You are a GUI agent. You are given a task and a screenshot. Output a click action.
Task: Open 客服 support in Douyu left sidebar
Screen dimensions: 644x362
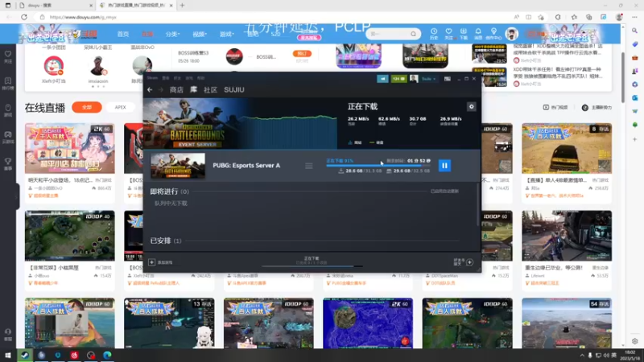pos(8,335)
